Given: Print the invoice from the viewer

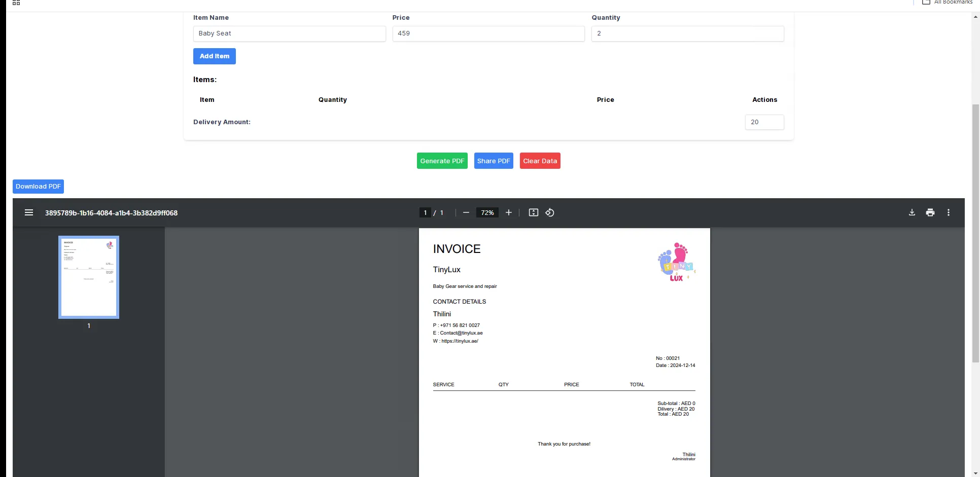Looking at the screenshot, I should (x=930, y=212).
